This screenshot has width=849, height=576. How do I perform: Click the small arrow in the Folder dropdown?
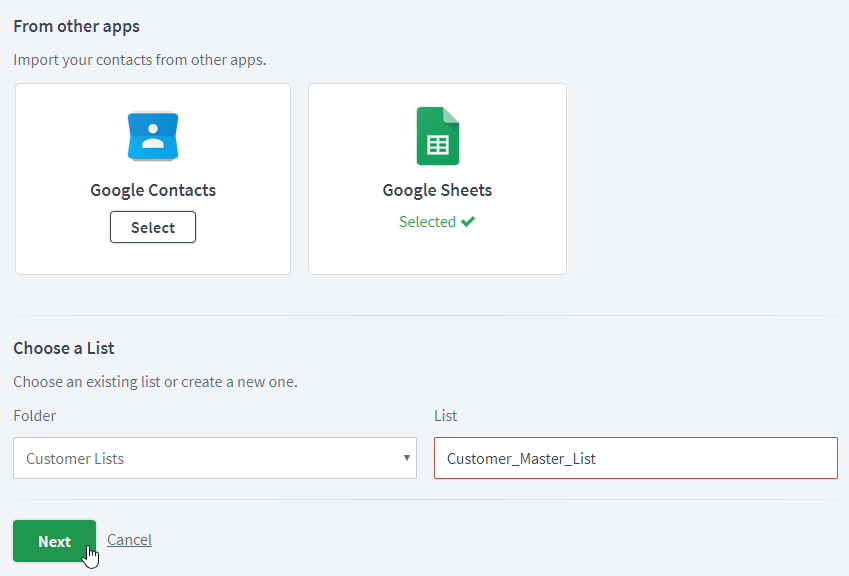point(407,458)
